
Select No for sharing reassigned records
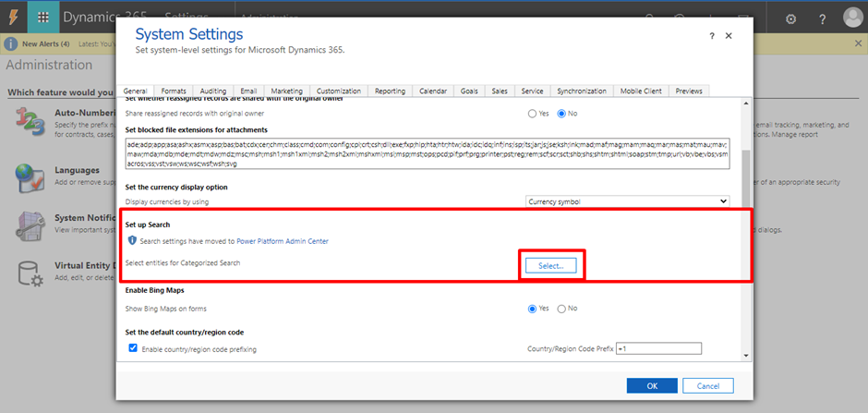point(561,114)
